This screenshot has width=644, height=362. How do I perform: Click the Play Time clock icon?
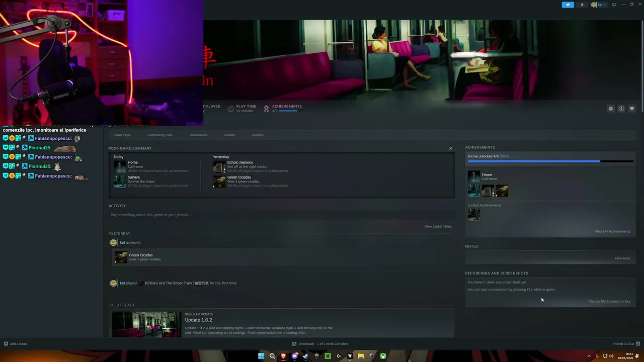pyautogui.click(x=230, y=109)
